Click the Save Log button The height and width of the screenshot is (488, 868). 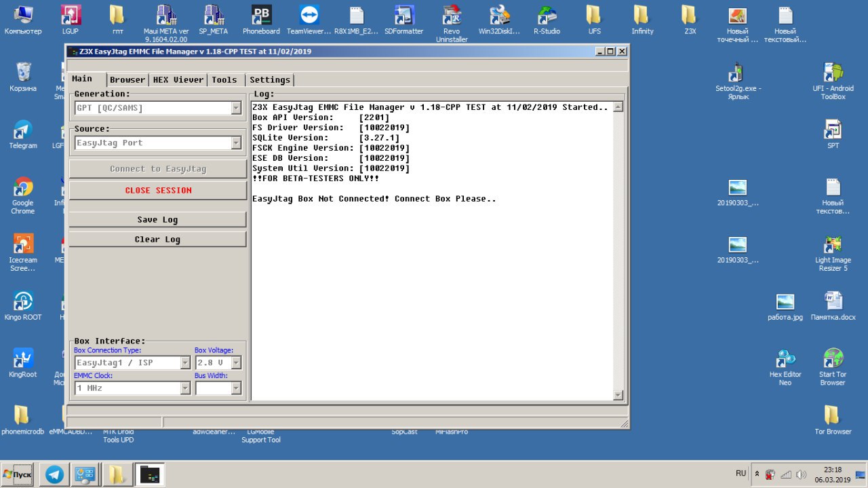[157, 219]
